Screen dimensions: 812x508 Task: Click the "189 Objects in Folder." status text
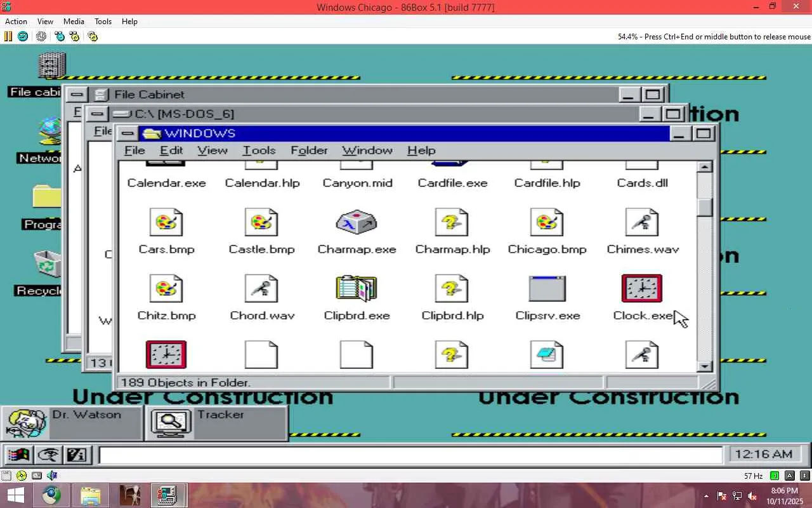tap(185, 383)
